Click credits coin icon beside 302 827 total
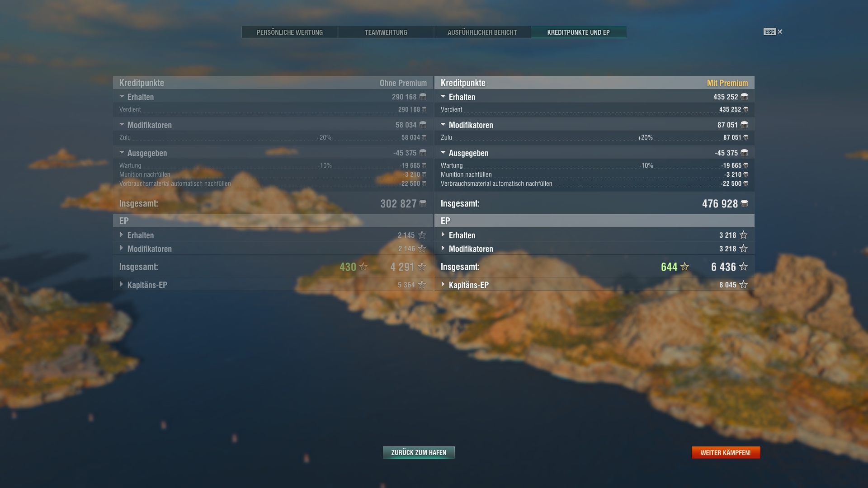 423,204
